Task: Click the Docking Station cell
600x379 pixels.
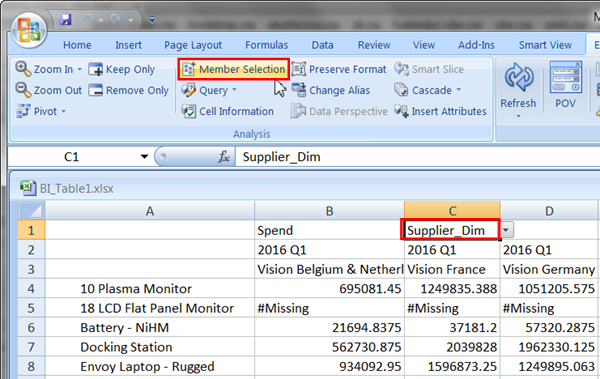Action: coord(150,347)
